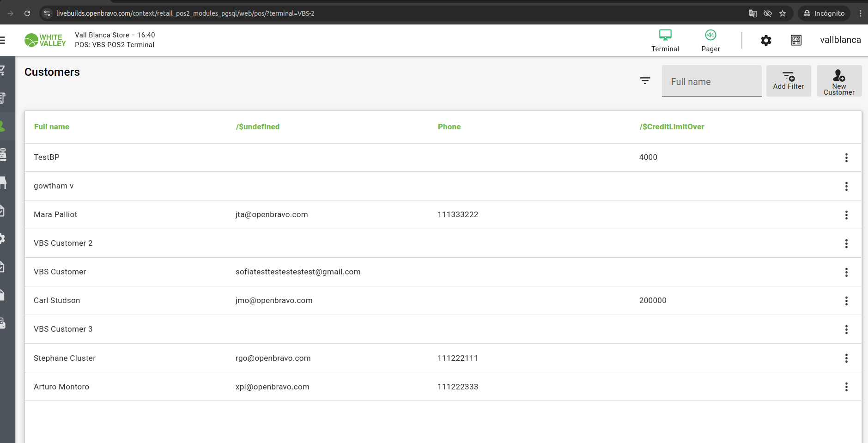Image resolution: width=868 pixels, height=443 pixels.
Task: Open kebab menu for Arturo Montoro
Action: pyautogui.click(x=846, y=387)
